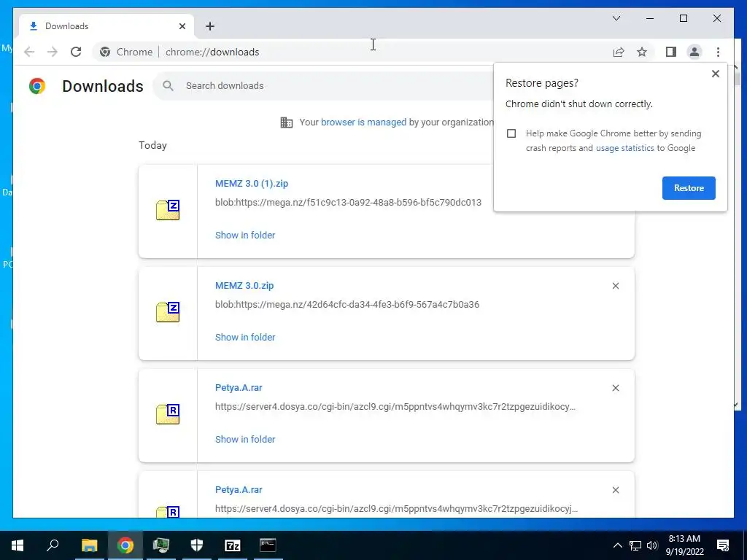Open MEMZ 3.0 (1).zip file link
The height and width of the screenshot is (560, 747).
coord(252,183)
